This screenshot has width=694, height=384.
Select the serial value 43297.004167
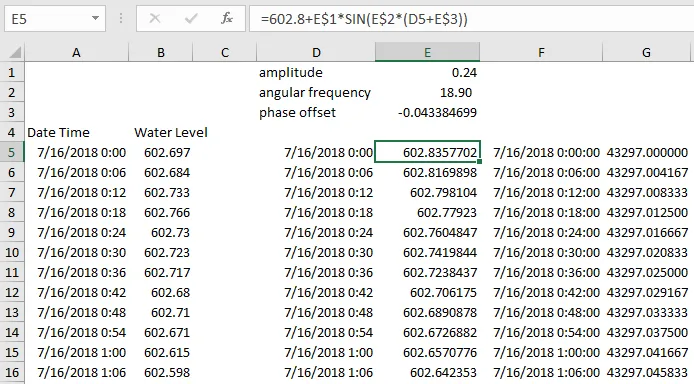pos(646,173)
